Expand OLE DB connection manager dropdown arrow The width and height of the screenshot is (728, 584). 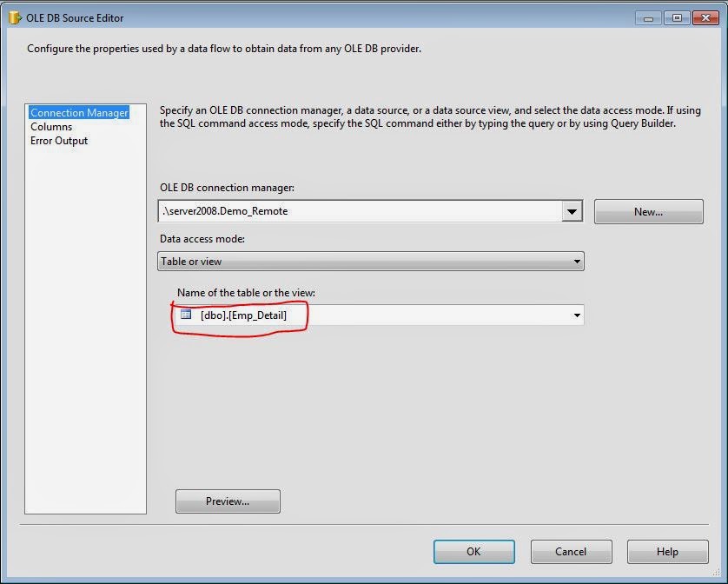tap(572, 211)
